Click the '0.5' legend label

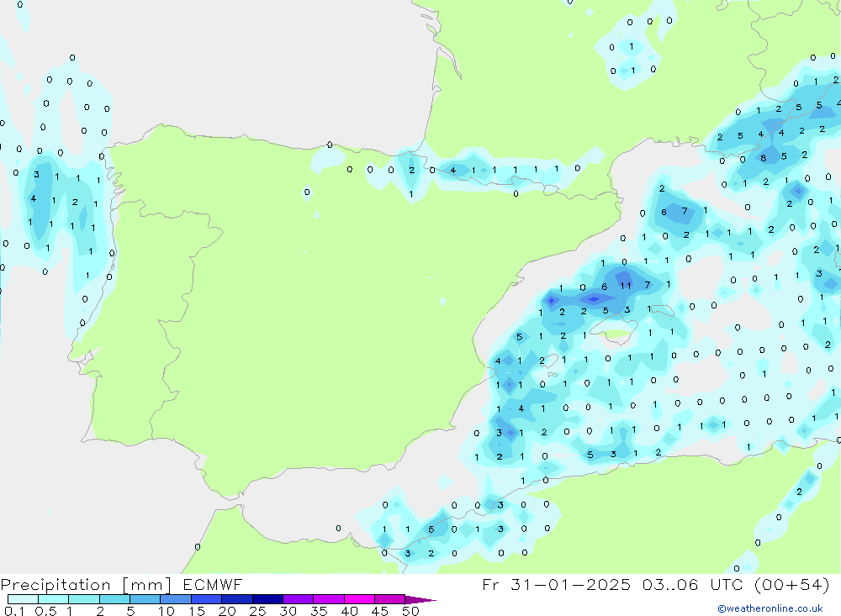pos(45,611)
